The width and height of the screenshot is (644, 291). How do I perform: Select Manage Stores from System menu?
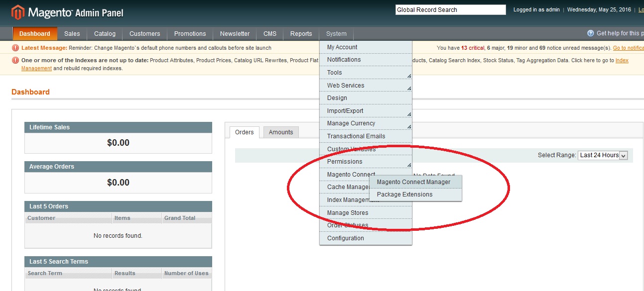(348, 213)
